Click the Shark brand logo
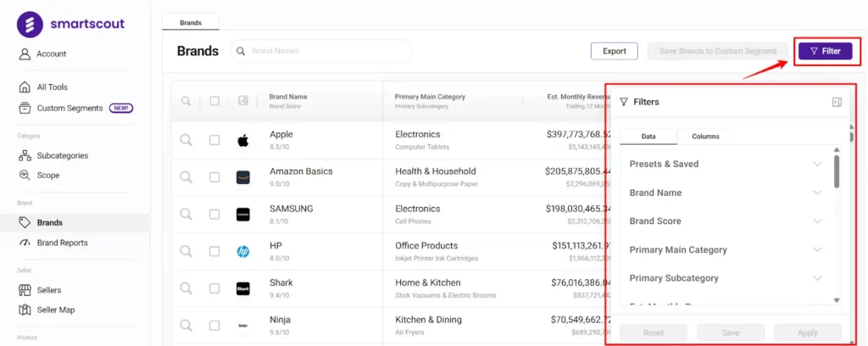The width and height of the screenshot is (868, 346). point(243,288)
